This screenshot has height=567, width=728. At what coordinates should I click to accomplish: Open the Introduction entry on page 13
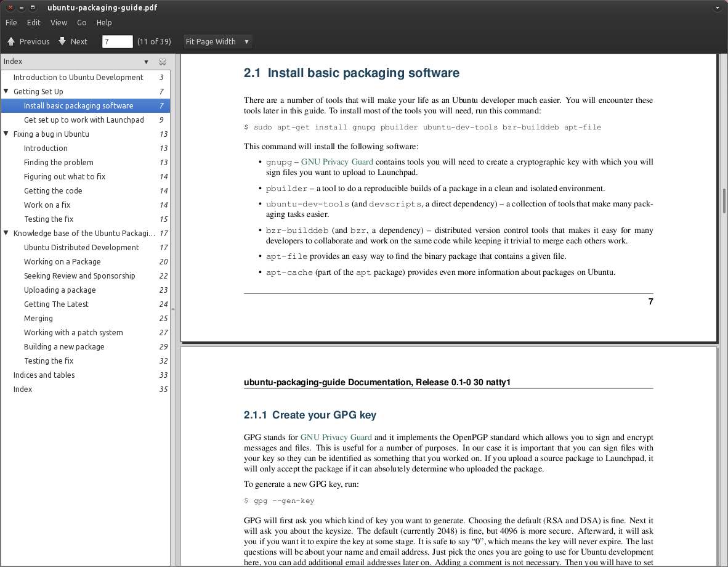click(86, 149)
